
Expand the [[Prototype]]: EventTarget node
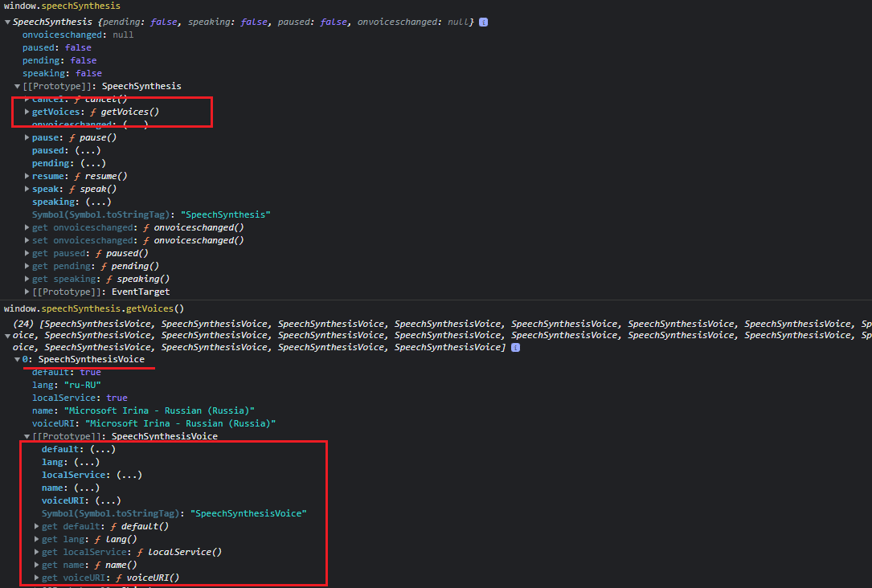(x=27, y=292)
